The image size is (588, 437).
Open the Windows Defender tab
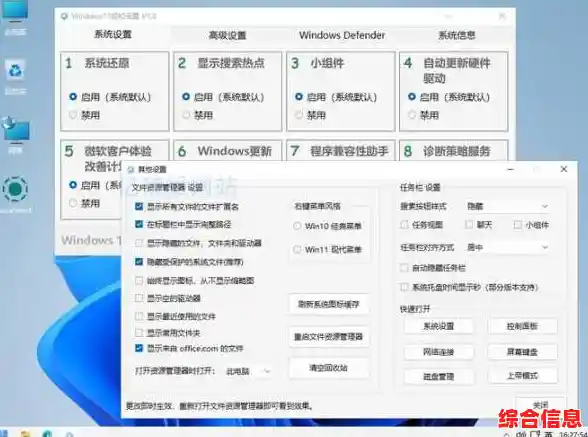(x=342, y=35)
